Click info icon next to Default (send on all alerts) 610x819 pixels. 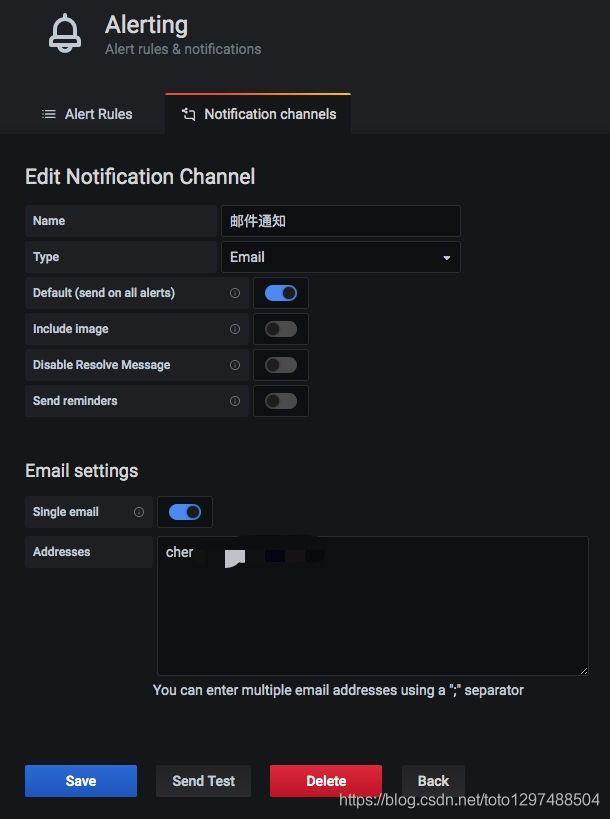pyautogui.click(x=235, y=293)
